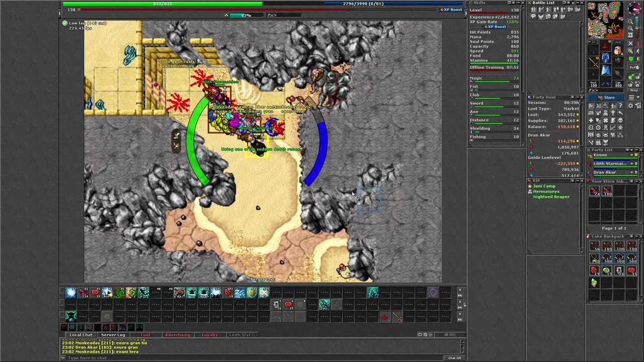Click the Stop button under combat controls

[x=634, y=90]
